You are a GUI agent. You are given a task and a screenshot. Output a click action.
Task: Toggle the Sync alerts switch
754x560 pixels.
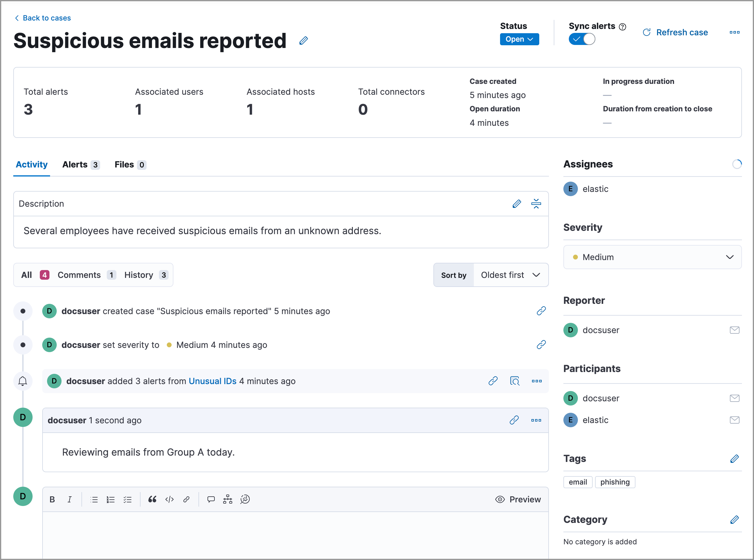coord(581,39)
